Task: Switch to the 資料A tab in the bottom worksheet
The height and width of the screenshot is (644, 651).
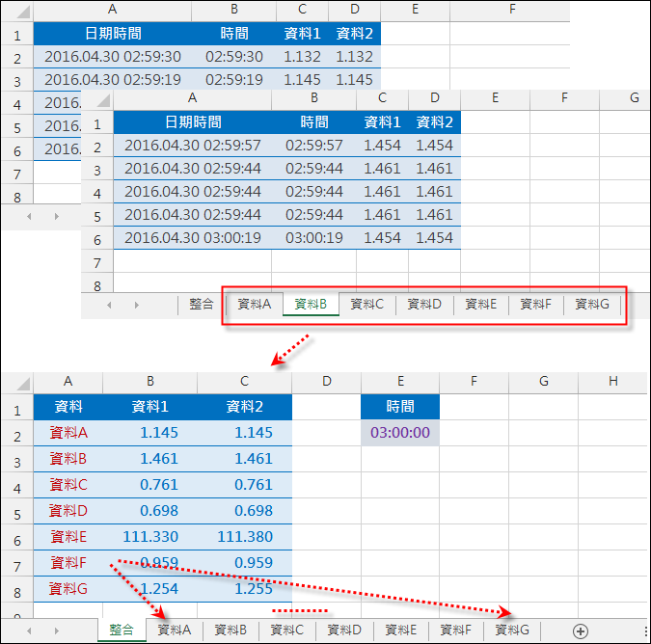Action: tap(175, 631)
